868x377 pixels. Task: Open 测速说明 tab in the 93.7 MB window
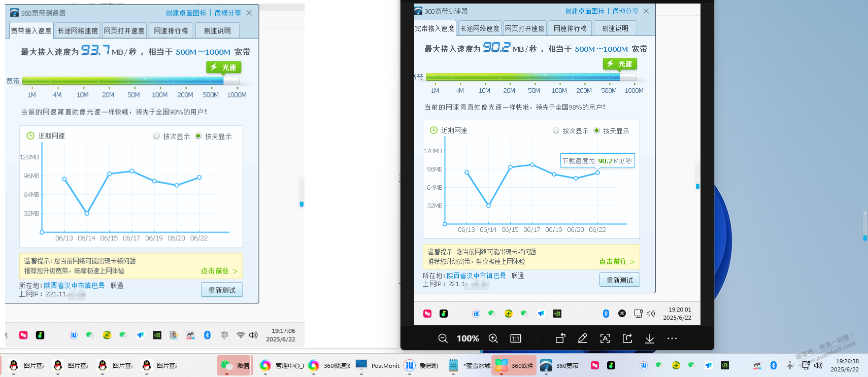217,30
